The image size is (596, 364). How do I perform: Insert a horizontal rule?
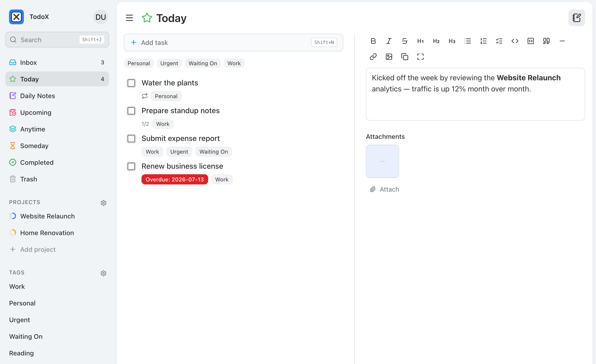pos(562,41)
